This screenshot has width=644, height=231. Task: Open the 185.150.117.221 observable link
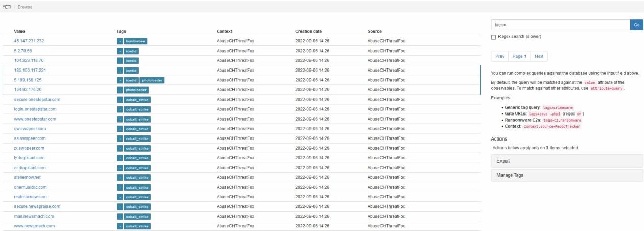(30, 70)
